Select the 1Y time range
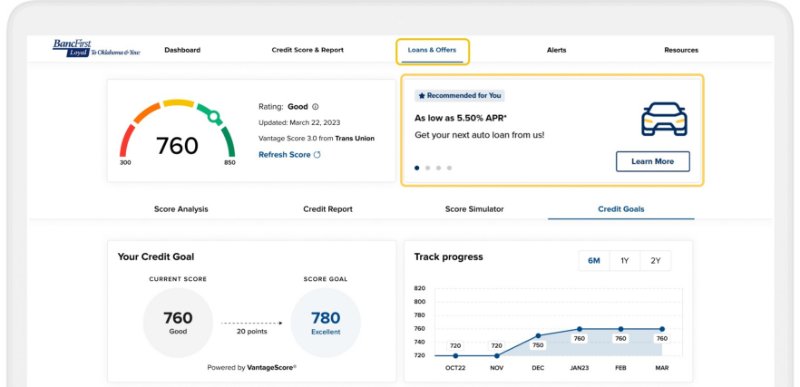800x387 pixels. tap(624, 261)
